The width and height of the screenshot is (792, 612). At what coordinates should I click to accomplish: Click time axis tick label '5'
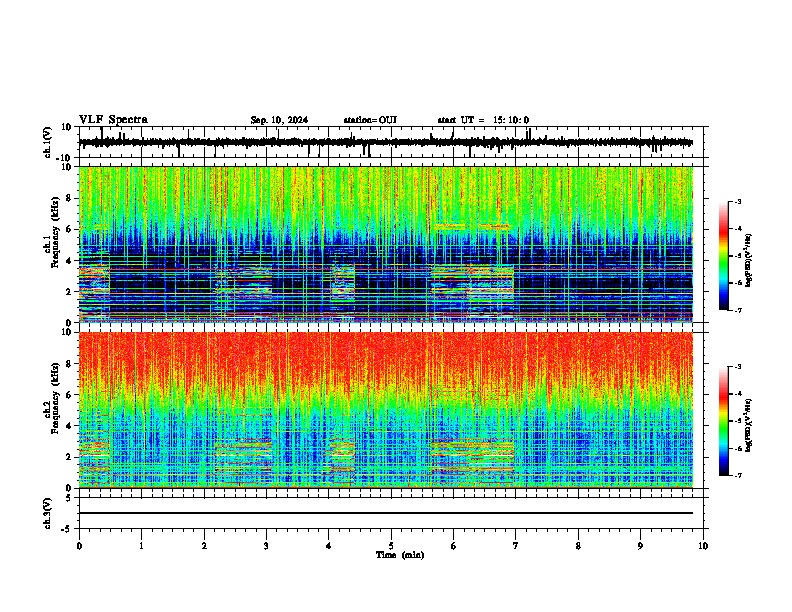click(391, 546)
